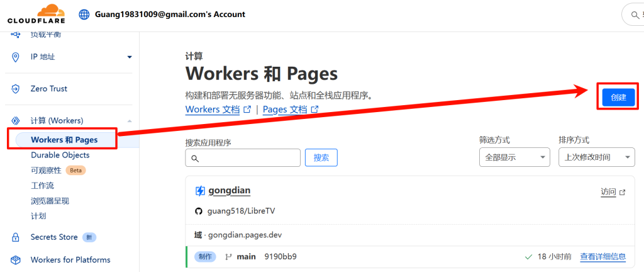Click the gongdian lightning bolt icon
This screenshot has width=644, height=272.
pos(200,191)
